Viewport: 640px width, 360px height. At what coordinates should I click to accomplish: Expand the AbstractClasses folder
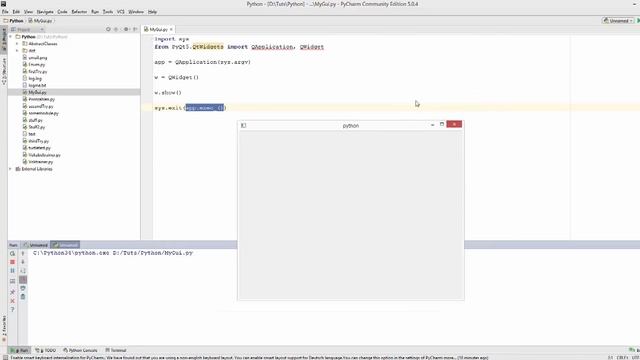[17, 44]
